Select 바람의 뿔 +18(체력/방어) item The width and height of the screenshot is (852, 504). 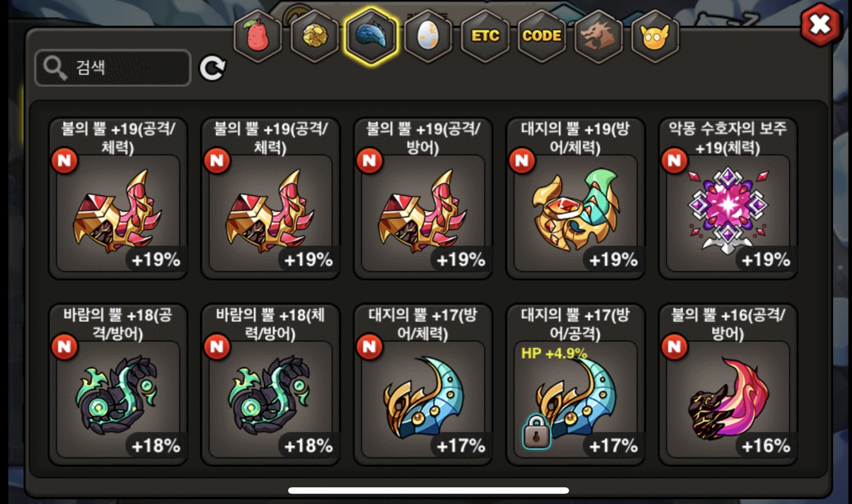click(270, 384)
